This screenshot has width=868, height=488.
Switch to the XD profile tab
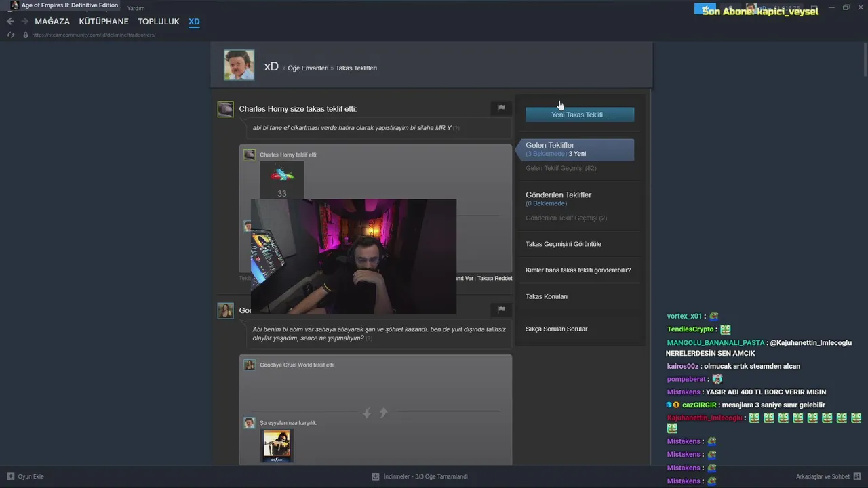[194, 22]
